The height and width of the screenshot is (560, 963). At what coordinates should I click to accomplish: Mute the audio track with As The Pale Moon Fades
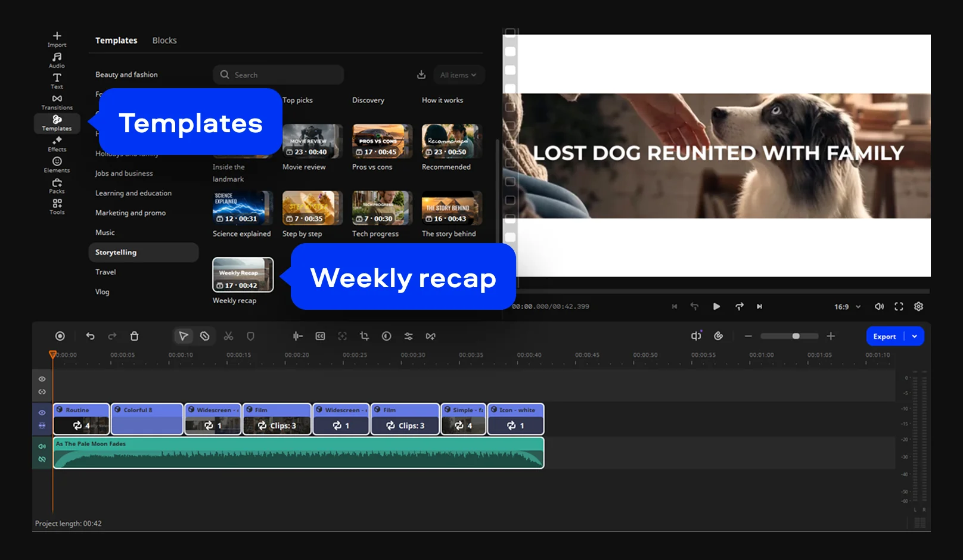click(x=42, y=446)
